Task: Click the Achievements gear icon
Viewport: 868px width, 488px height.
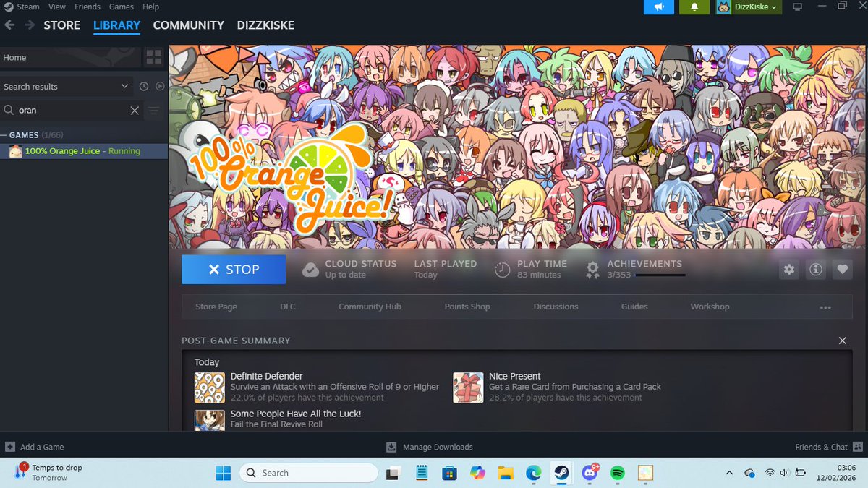Action: pyautogui.click(x=592, y=270)
